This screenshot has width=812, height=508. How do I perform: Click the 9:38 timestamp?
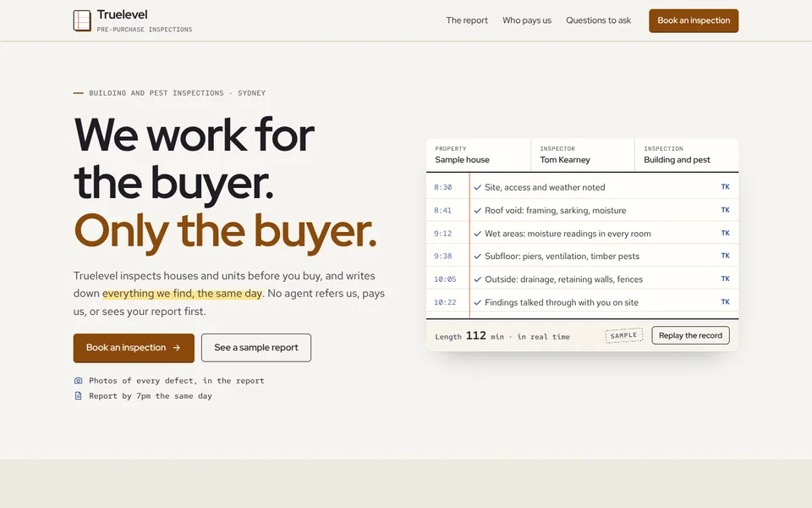[442, 256]
